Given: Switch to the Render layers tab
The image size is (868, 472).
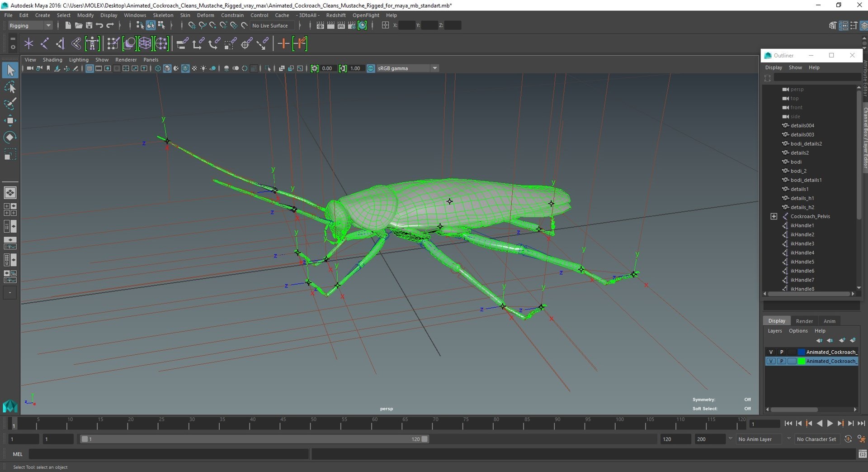Looking at the screenshot, I should tap(804, 321).
